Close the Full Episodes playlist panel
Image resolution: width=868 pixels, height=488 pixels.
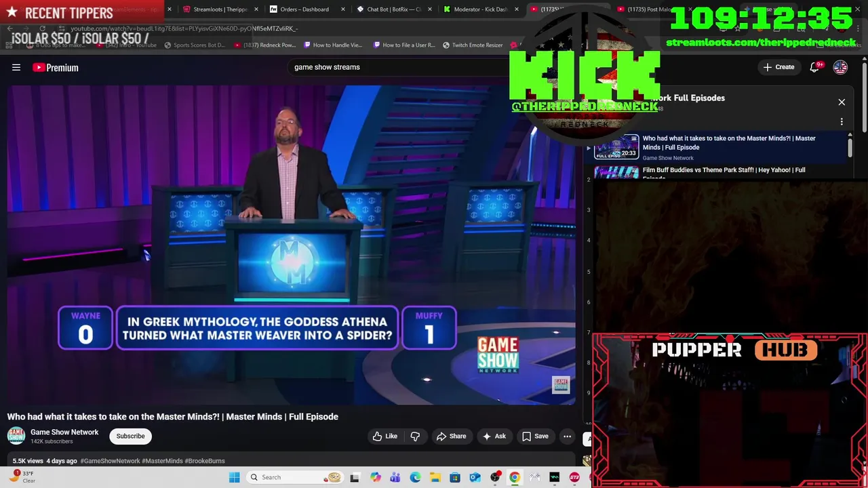click(x=842, y=102)
